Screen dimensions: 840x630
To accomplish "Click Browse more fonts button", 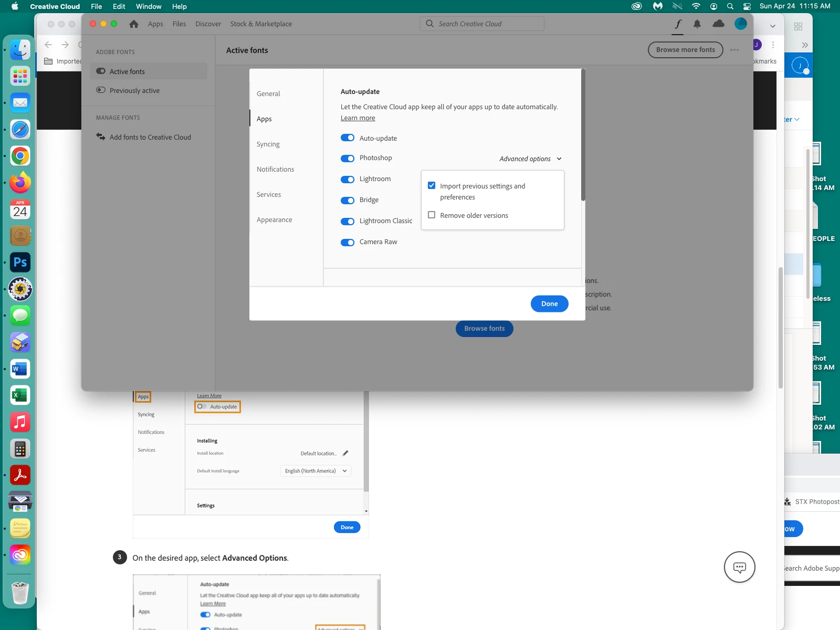I will pyautogui.click(x=686, y=50).
